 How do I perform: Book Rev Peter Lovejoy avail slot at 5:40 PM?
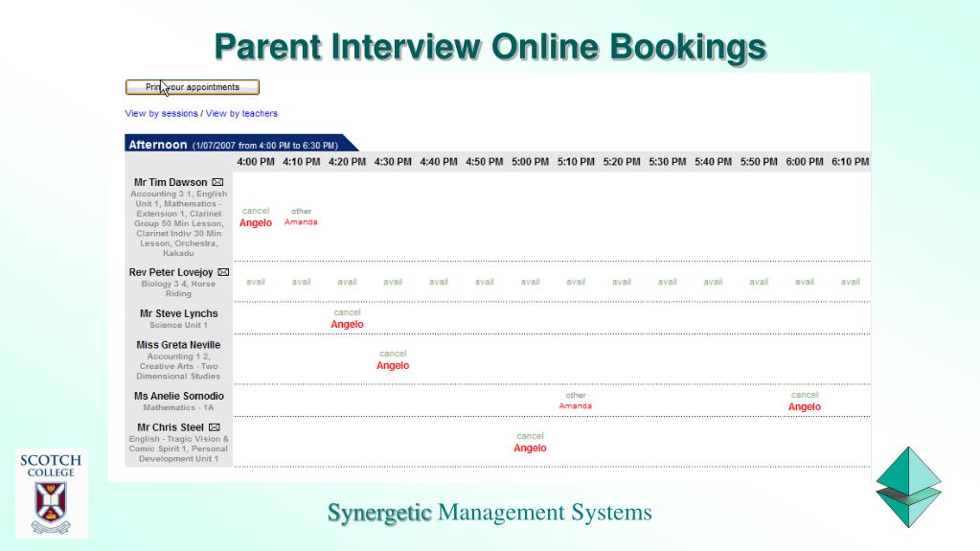tap(713, 282)
